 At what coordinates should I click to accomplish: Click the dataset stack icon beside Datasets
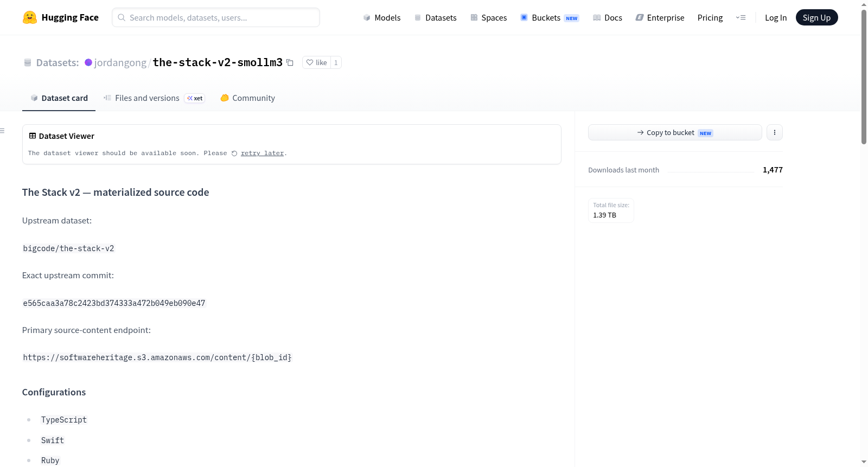coord(28,62)
